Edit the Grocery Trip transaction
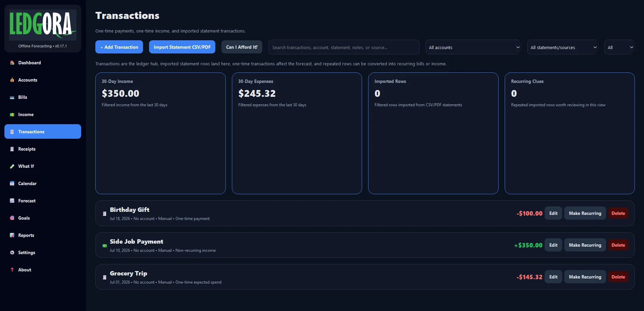 pyautogui.click(x=553, y=277)
